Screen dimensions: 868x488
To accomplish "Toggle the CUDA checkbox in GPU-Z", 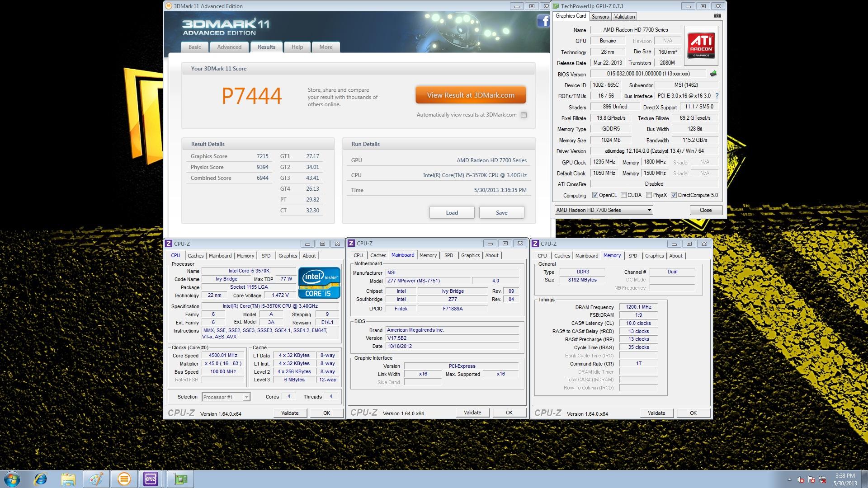I will click(x=623, y=195).
